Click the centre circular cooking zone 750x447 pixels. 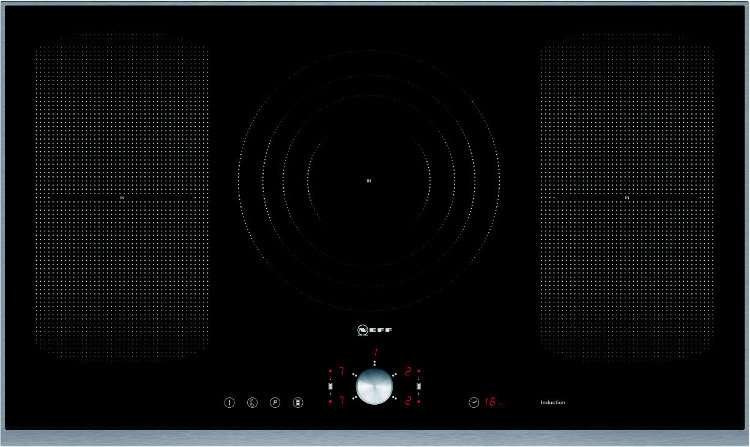pos(369,181)
